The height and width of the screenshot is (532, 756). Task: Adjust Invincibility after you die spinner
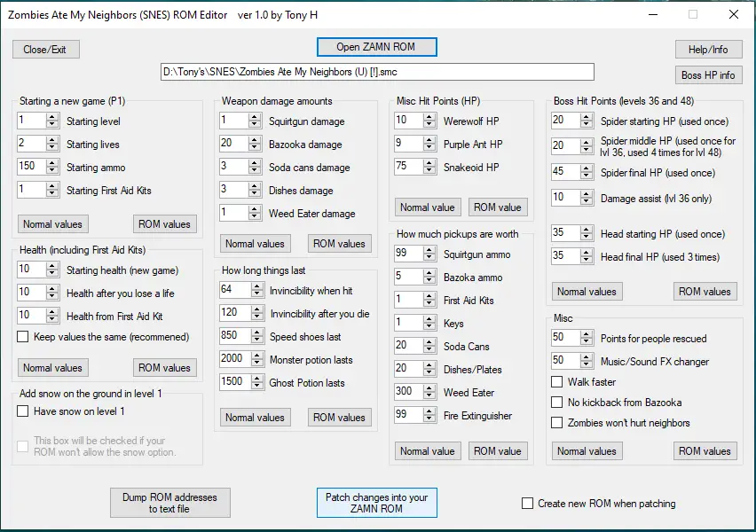[257, 313]
